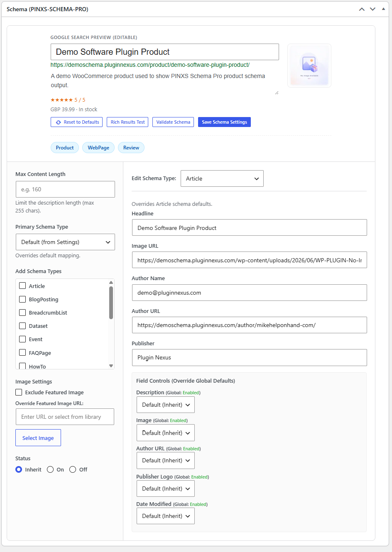Open Primary Schema Type dropdown

pos(65,242)
